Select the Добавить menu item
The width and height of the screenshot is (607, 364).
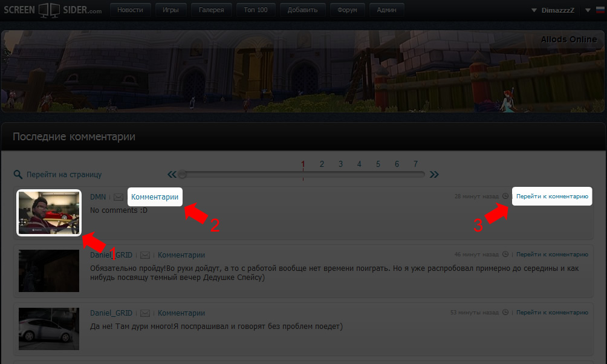pos(302,10)
